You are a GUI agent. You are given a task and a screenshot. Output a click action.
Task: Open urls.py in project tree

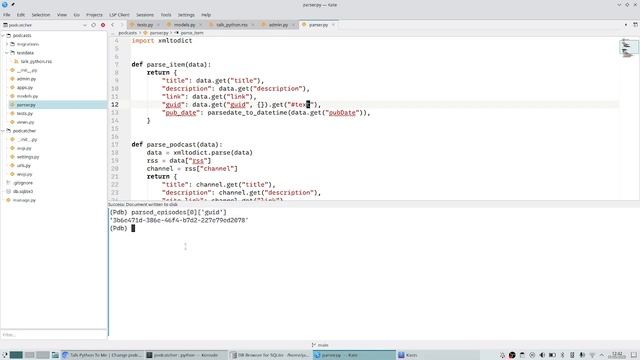[24, 165]
